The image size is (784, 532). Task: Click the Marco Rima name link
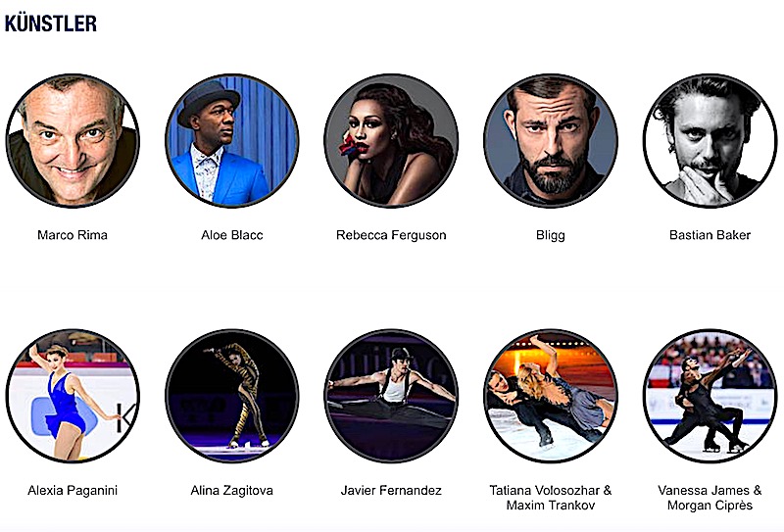pyautogui.click(x=73, y=235)
